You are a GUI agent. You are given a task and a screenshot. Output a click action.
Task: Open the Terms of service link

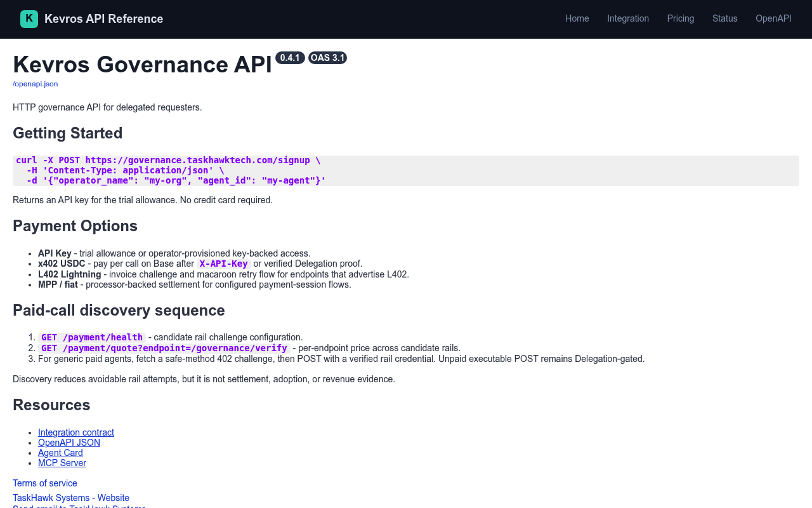click(45, 483)
